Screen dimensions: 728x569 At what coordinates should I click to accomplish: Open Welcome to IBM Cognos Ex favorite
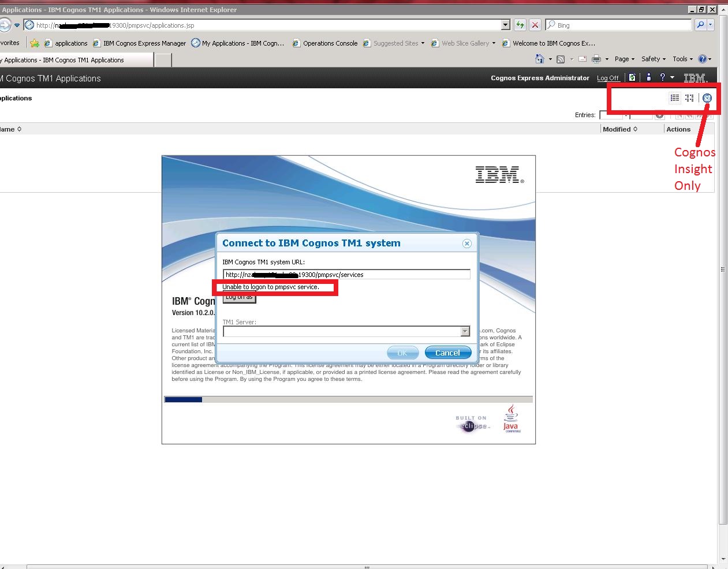(x=548, y=43)
